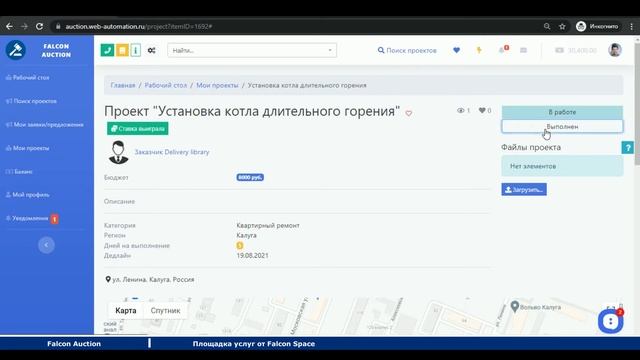The image size is (640, 360).
Task: Click the days-to-complete yellow badge
Action: coord(240,245)
